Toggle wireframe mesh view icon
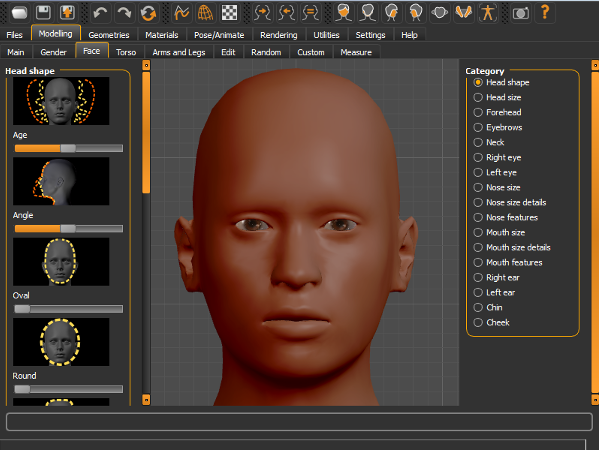 click(x=206, y=13)
